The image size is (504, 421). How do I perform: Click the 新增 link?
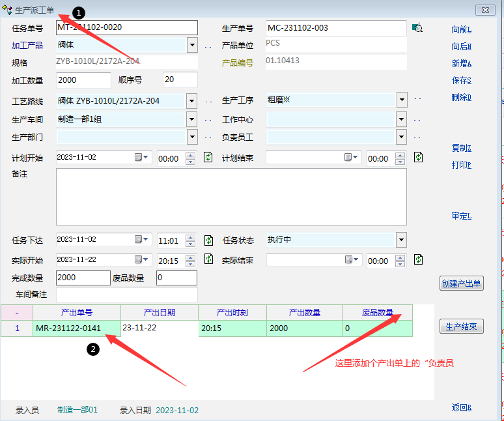tap(461, 64)
